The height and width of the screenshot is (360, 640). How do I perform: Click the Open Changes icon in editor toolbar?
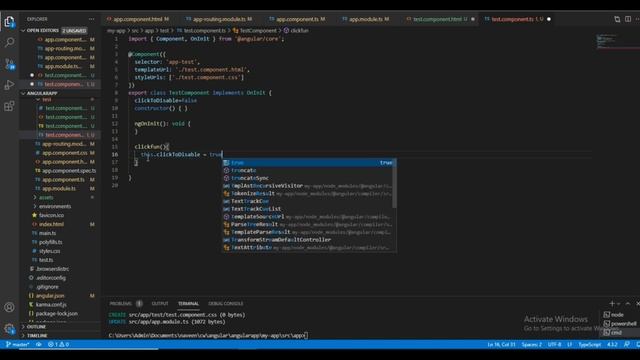click(617, 19)
